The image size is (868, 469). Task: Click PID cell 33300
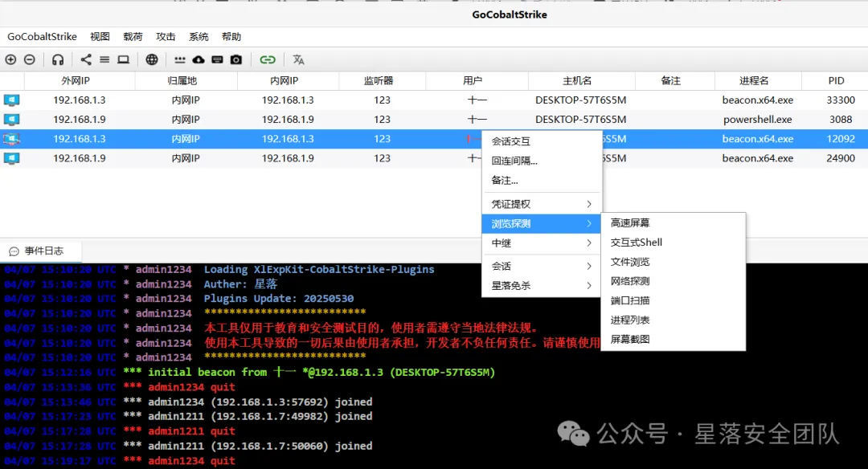(841, 100)
